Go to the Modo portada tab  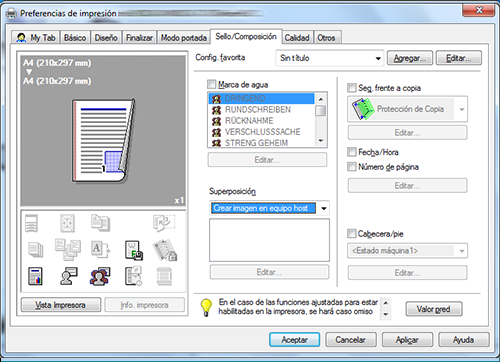pos(184,37)
